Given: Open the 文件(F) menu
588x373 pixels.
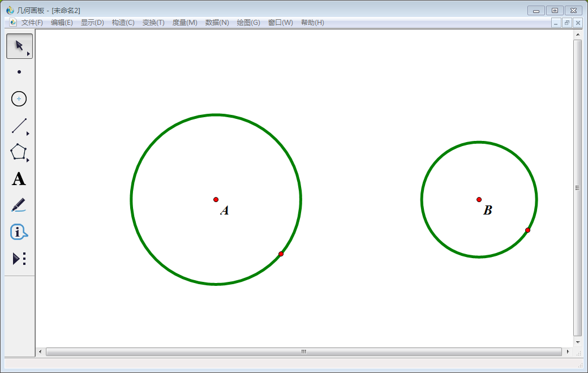Looking at the screenshot, I should (32, 23).
